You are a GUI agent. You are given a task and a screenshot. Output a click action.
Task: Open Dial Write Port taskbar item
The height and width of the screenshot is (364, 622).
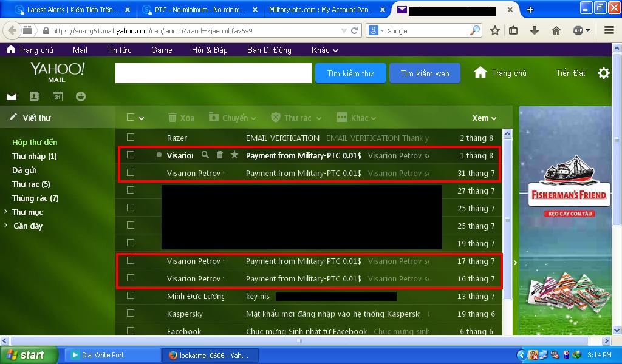pyautogui.click(x=112, y=355)
